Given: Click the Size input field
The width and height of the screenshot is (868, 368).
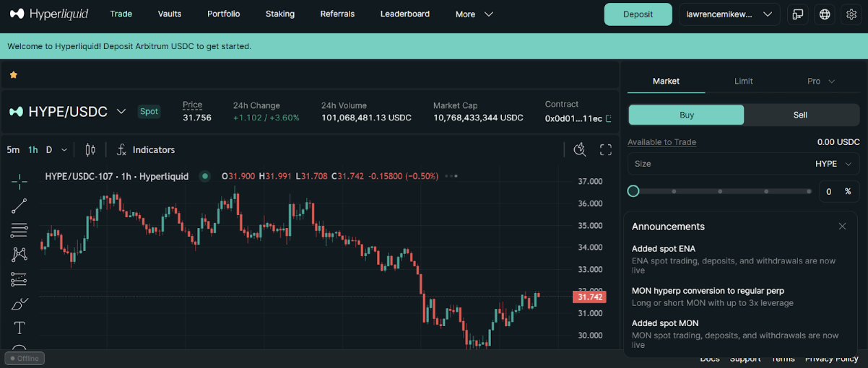Looking at the screenshot, I should click(744, 164).
